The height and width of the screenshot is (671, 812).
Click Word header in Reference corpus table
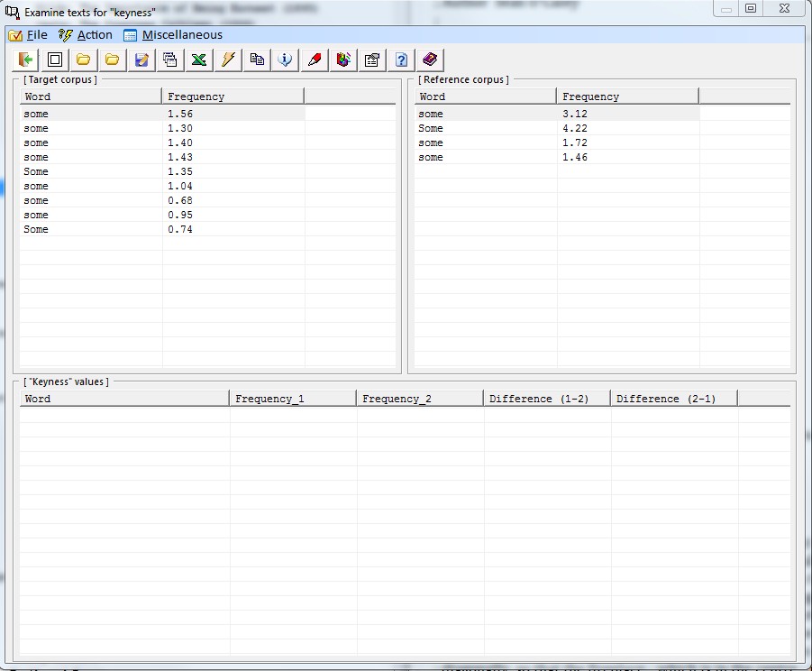pos(485,97)
